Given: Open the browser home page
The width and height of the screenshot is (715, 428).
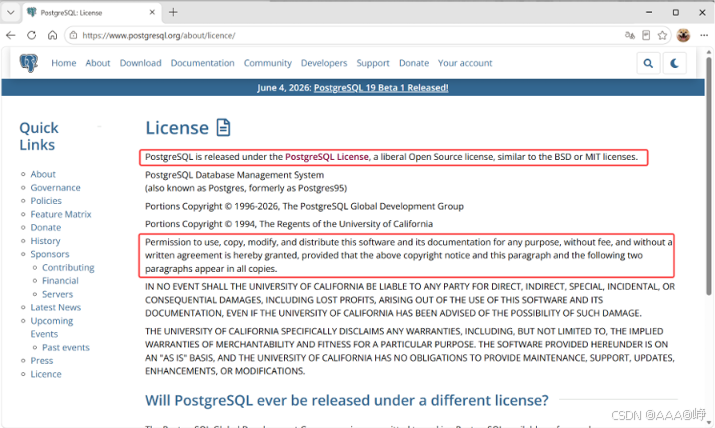Looking at the screenshot, I should coord(52,35).
